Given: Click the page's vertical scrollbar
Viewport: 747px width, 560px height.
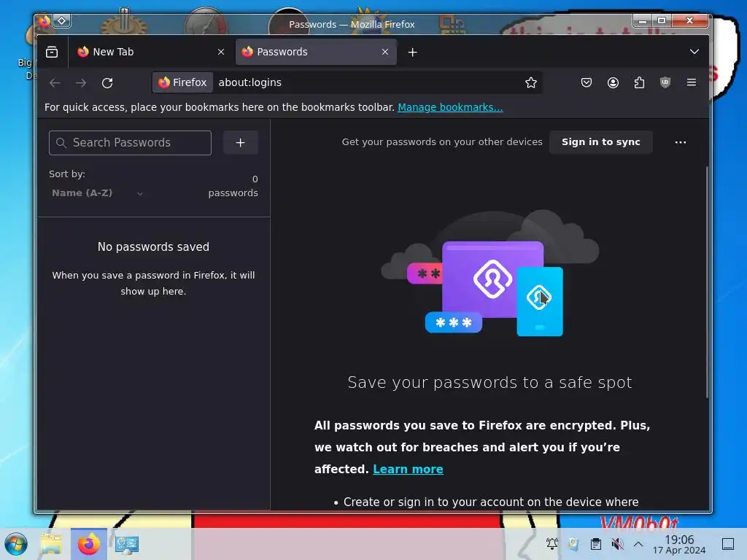Looking at the screenshot, I should tap(706, 282).
